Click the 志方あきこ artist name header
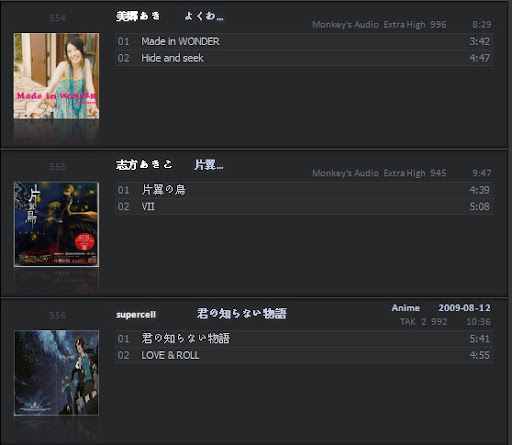 pos(144,165)
